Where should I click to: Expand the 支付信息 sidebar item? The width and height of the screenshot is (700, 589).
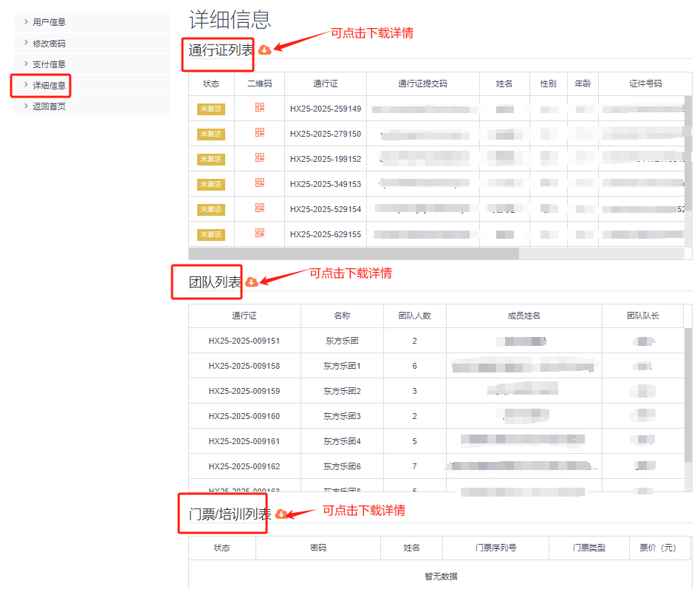49,64
